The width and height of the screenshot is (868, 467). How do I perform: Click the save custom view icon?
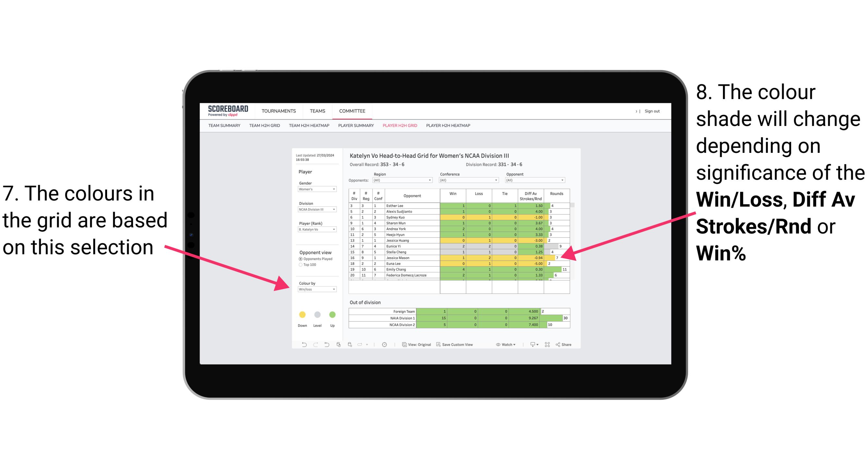point(437,345)
